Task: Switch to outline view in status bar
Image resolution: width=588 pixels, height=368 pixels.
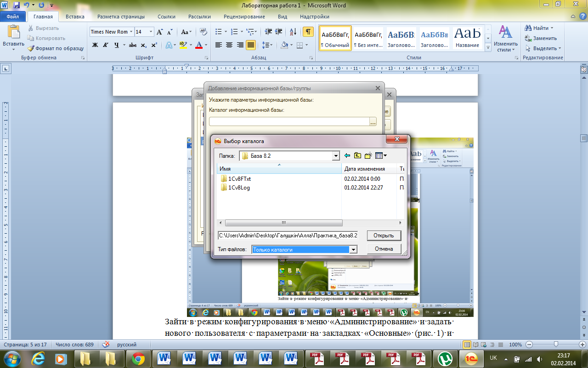Action: [491, 345]
